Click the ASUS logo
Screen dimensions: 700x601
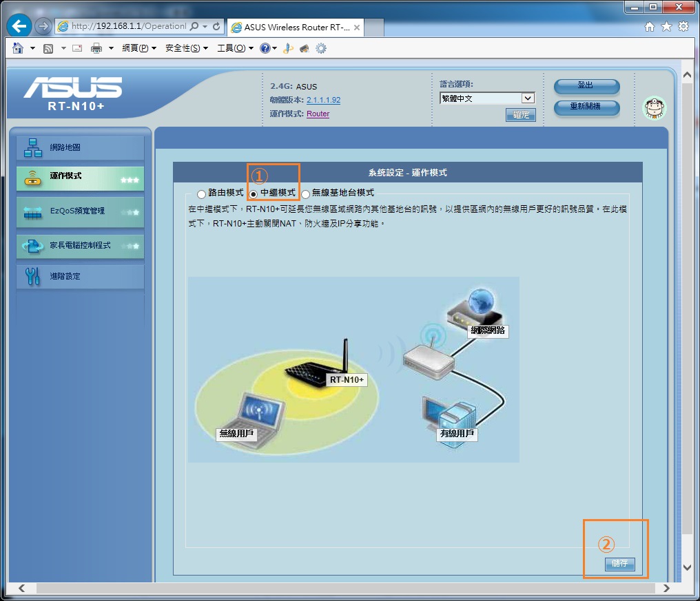[x=73, y=87]
